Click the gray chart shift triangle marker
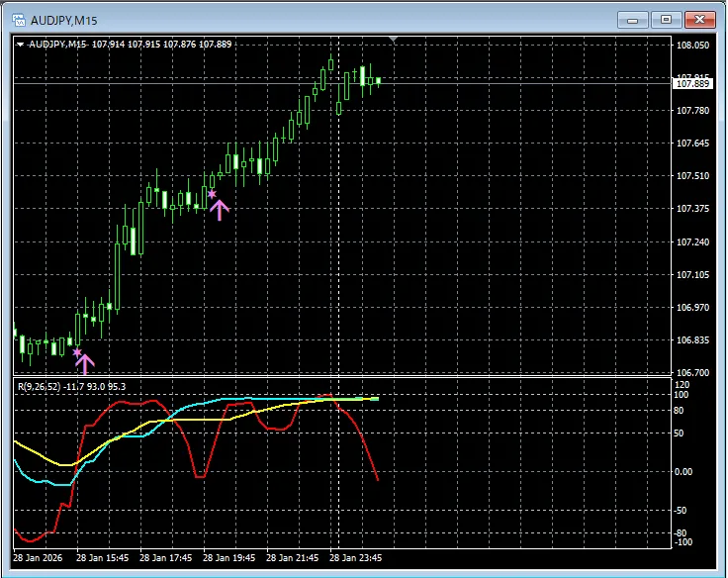Viewport: 728px width, 578px height. 395,40
